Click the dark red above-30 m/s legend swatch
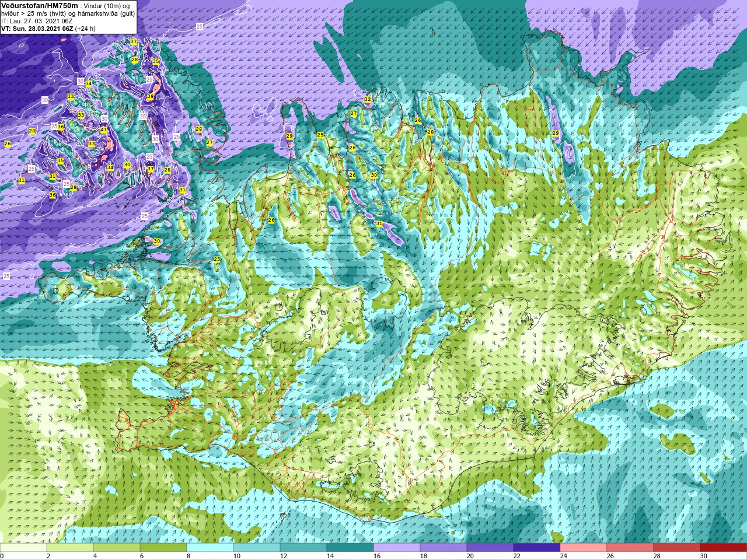This screenshot has height=560, width=747. (724, 548)
